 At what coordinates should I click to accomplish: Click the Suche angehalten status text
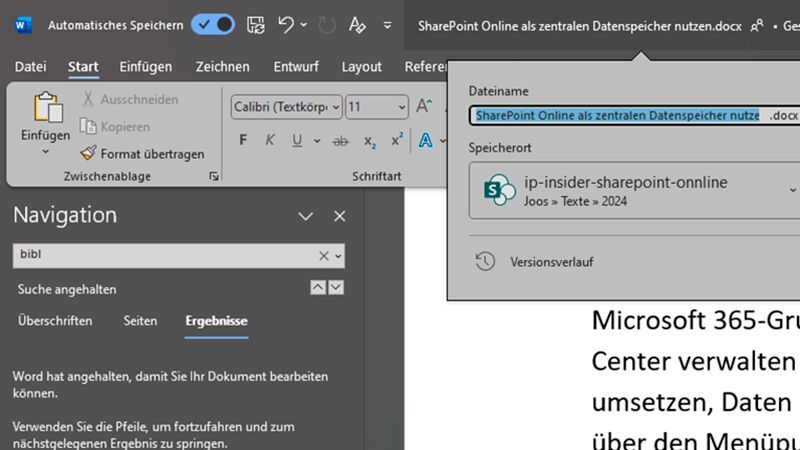(x=67, y=289)
